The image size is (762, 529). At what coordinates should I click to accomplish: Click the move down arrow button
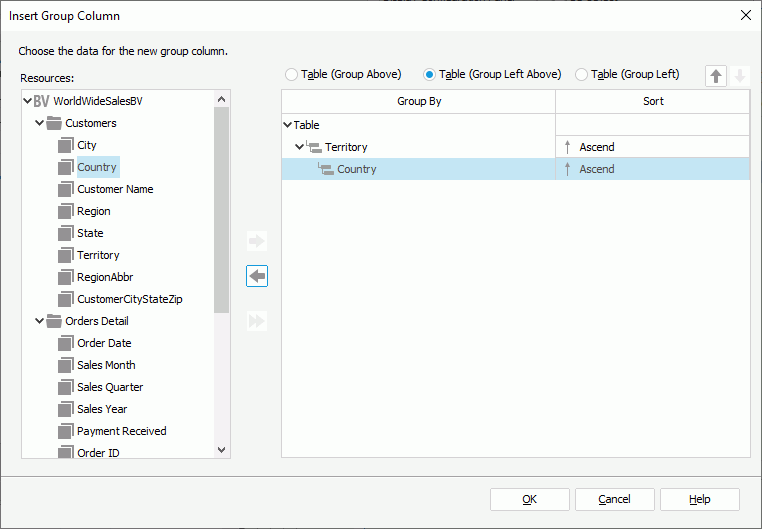pos(740,76)
